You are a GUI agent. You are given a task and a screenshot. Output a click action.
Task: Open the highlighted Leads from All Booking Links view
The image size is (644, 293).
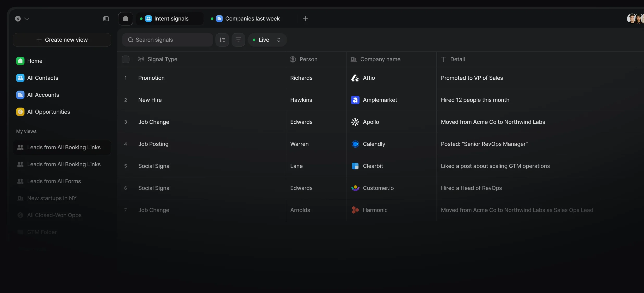[x=62, y=148]
